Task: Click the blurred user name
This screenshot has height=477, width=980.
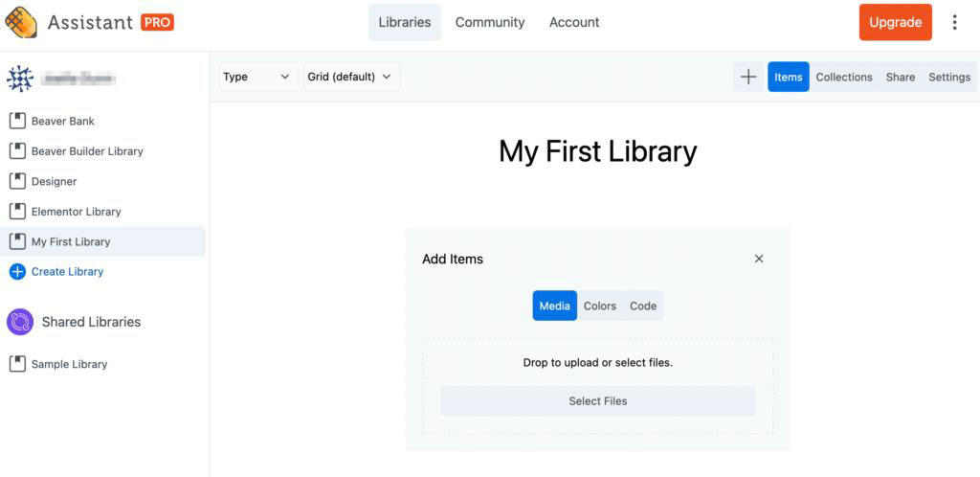Action: pyautogui.click(x=78, y=79)
